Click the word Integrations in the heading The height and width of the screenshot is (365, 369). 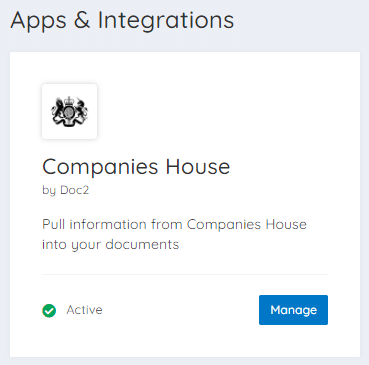point(166,21)
